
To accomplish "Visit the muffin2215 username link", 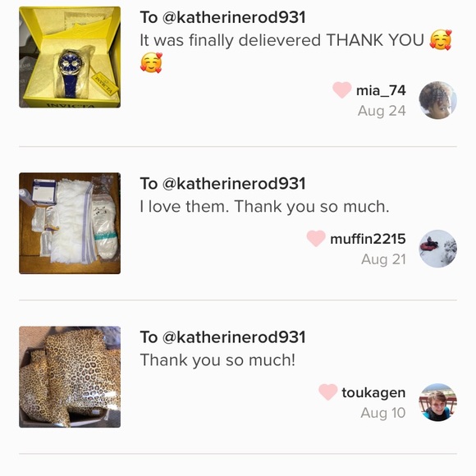I will (x=368, y=239).
